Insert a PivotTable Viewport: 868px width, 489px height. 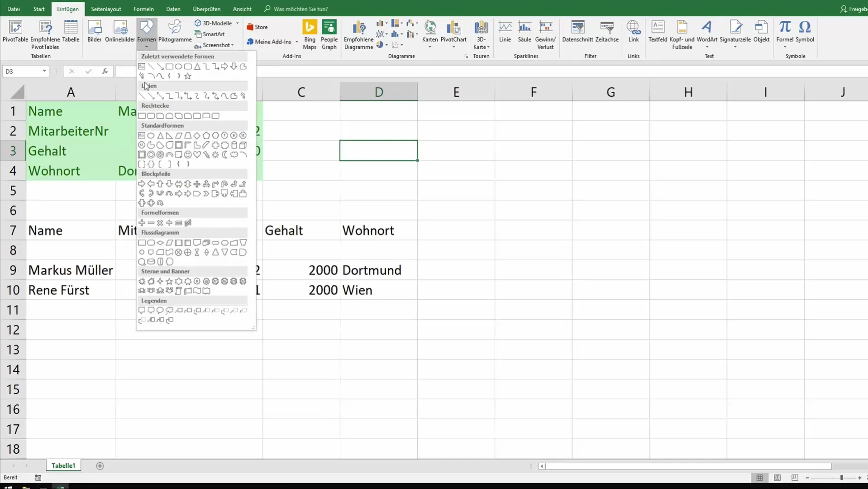pyautogui.click(x=15, y=32)
